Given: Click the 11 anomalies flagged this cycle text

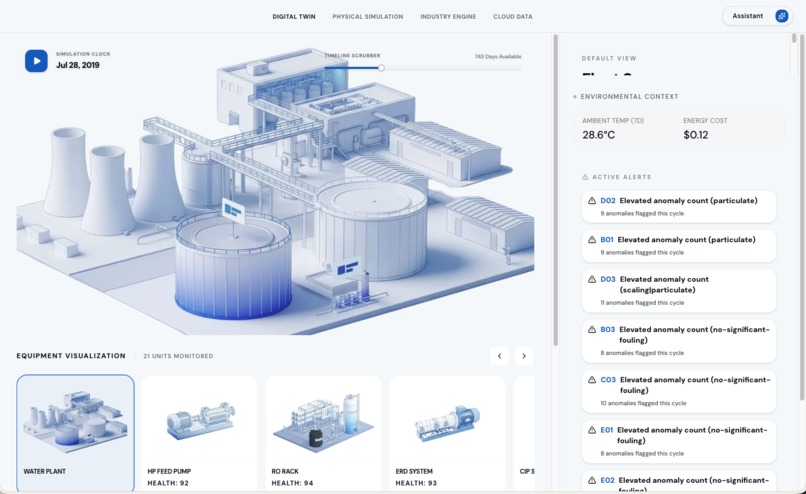Looking at the screenshot, I should pos(642,303).
